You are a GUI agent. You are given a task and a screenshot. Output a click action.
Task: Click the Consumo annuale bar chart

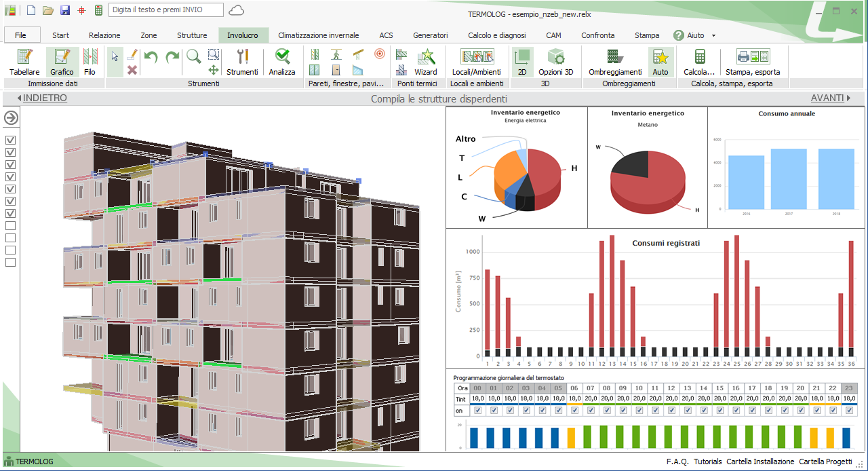[787, 167]
